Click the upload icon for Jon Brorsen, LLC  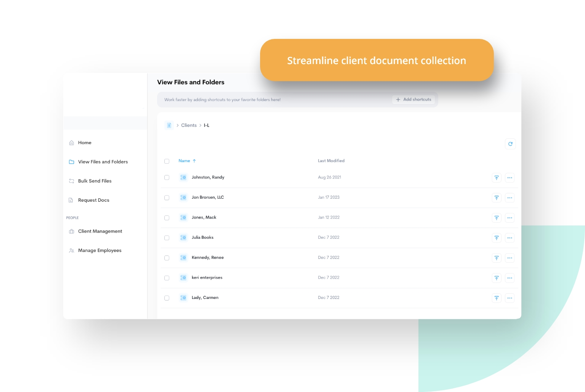coord(497,198)
